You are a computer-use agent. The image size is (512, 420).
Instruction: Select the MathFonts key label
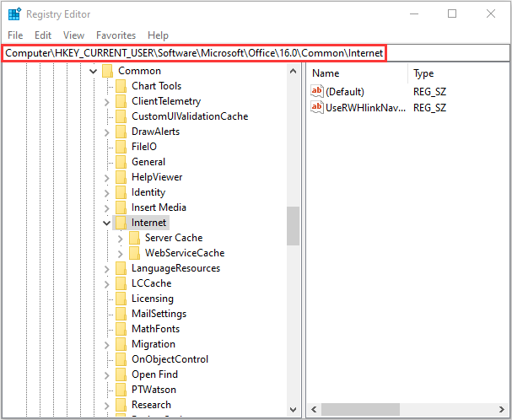(156, 329)
